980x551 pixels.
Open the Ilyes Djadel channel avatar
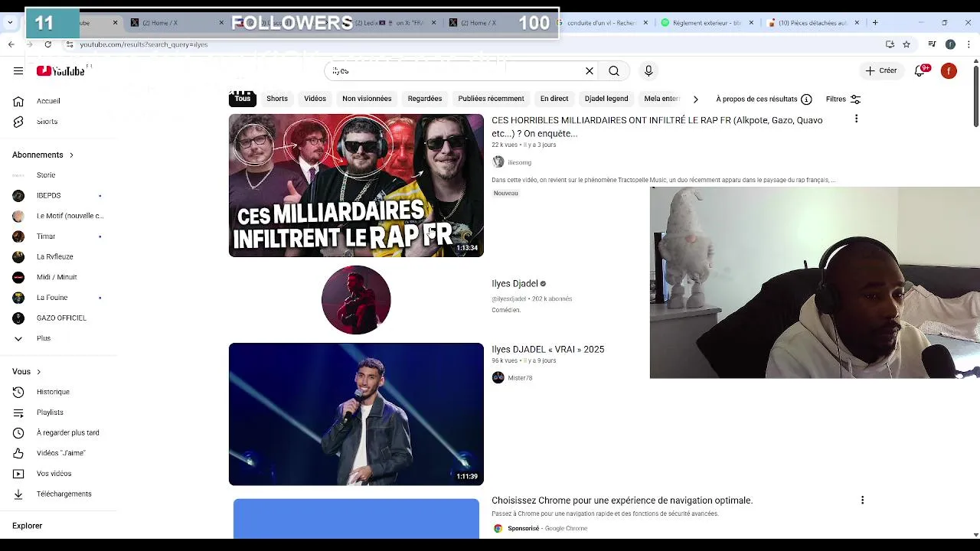[x=356, y=300]
